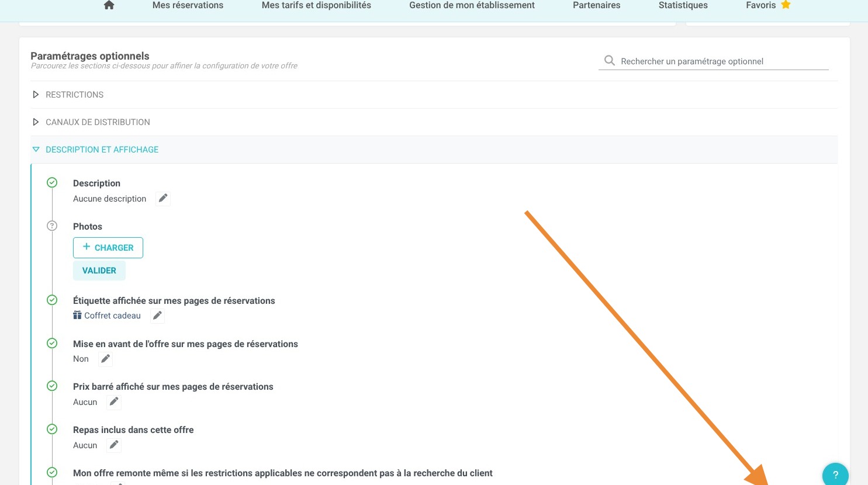Click the Aucun value under Repas inclus
This screenshot has width=868, height=485.
point(85,445)
